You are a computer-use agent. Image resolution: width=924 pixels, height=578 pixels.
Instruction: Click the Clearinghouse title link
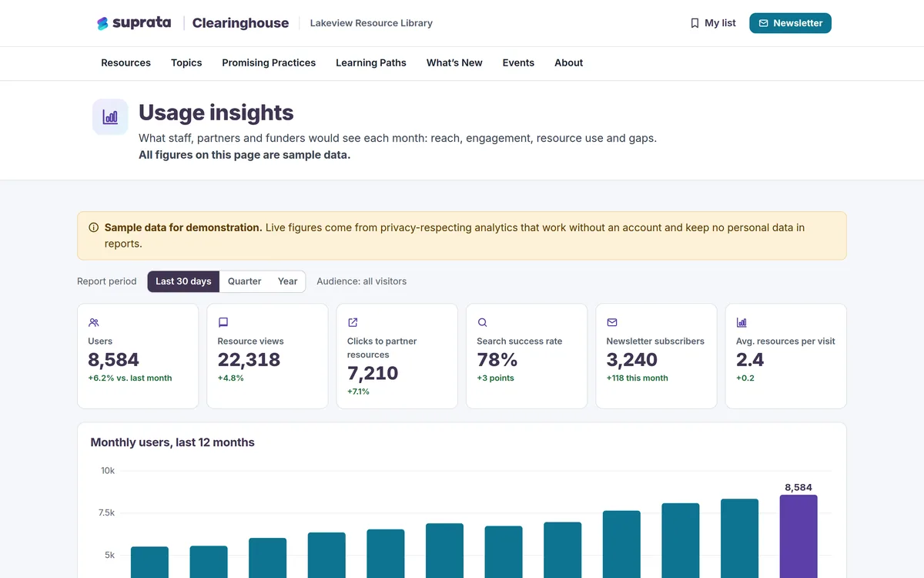(x=240, y=23)
